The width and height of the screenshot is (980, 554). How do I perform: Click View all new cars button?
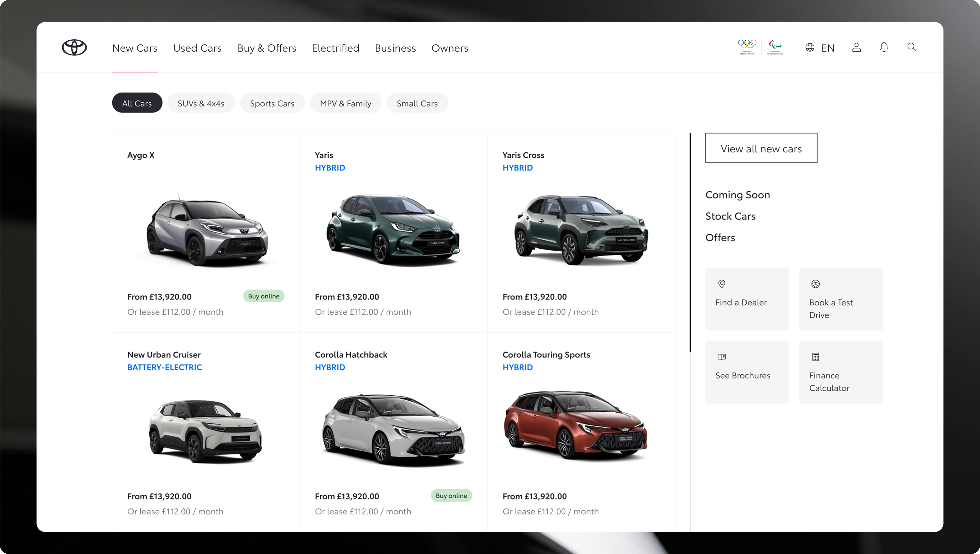(761, 148)
